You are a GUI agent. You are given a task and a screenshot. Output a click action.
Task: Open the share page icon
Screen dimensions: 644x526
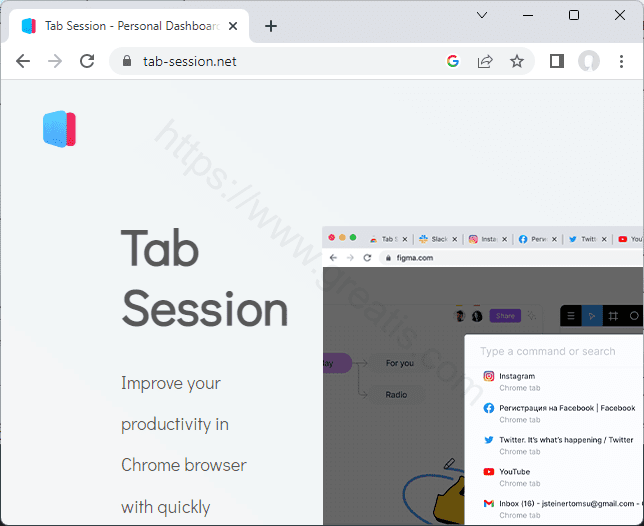pyautogui.click(x=485, y=61)
